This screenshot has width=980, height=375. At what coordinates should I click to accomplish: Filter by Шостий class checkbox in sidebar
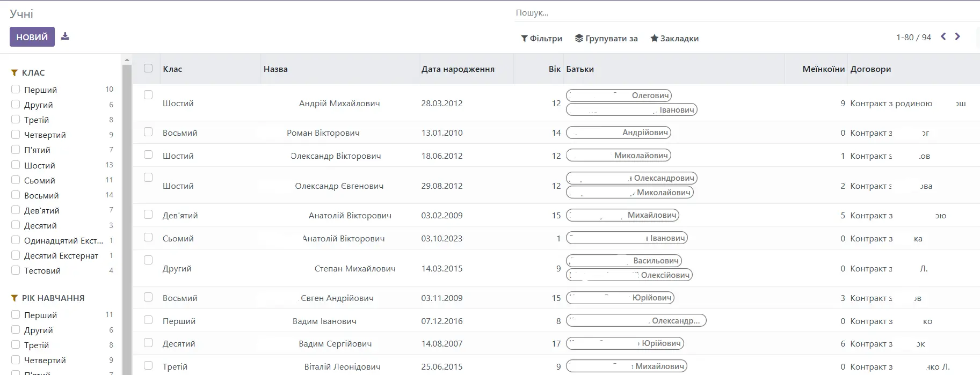tap(16, 165)
